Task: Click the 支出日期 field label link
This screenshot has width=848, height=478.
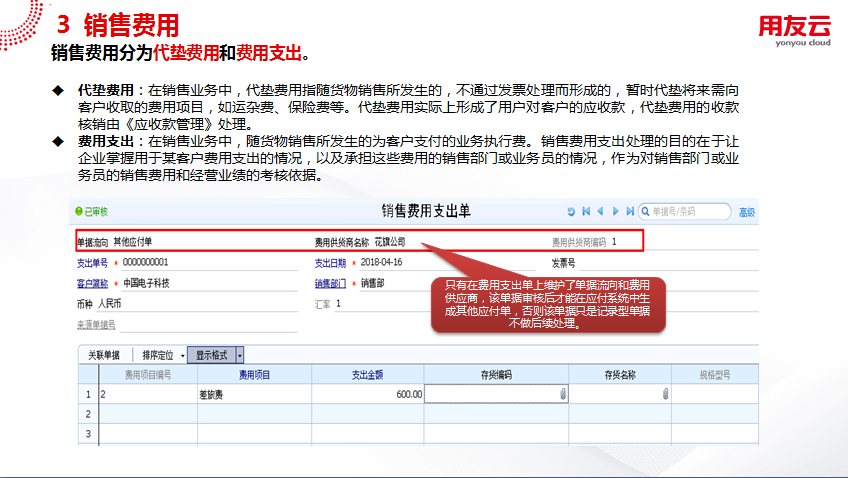Action: 330,263
